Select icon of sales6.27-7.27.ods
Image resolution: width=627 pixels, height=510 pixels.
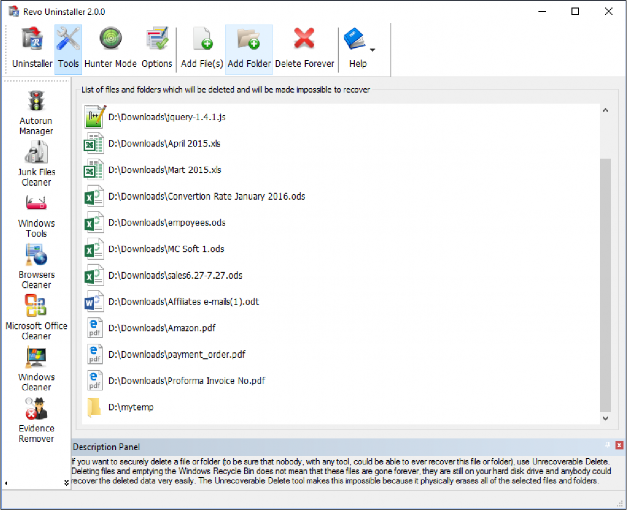pos(94,276)
